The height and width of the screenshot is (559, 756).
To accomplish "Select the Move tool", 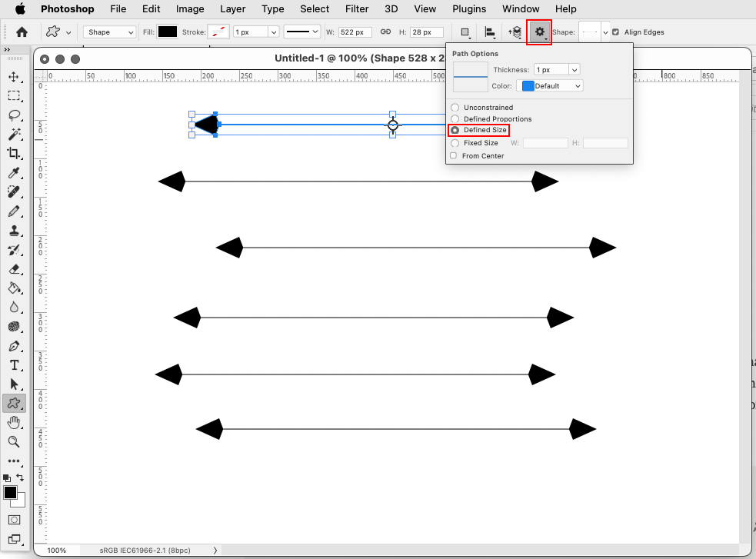I will pos(14,77).
